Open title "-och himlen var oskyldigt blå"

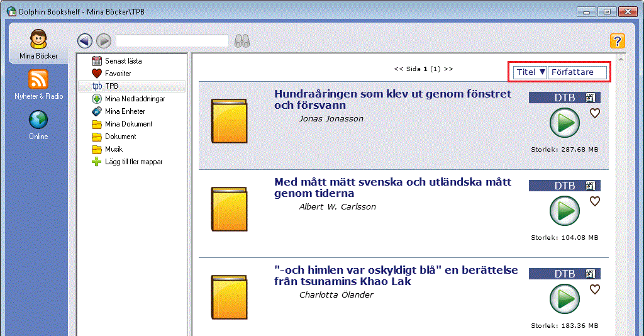(x=396, y=276)
